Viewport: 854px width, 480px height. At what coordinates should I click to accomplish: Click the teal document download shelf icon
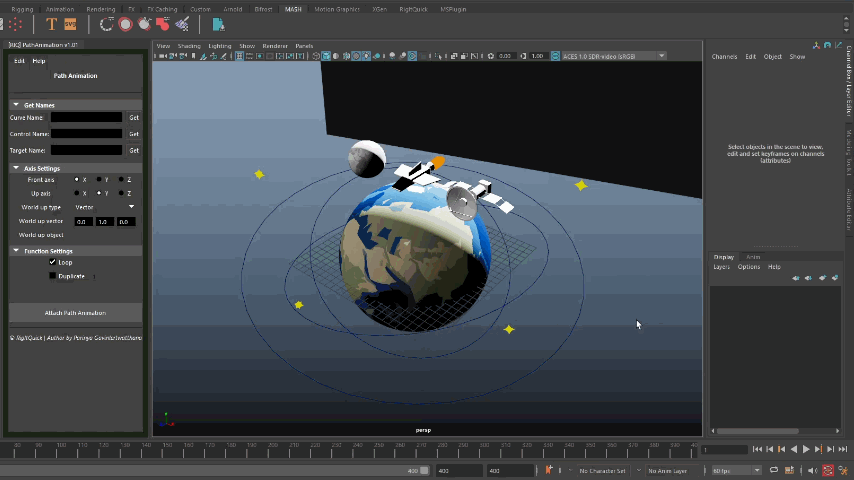pyautogui.click(x=218, y=25)
